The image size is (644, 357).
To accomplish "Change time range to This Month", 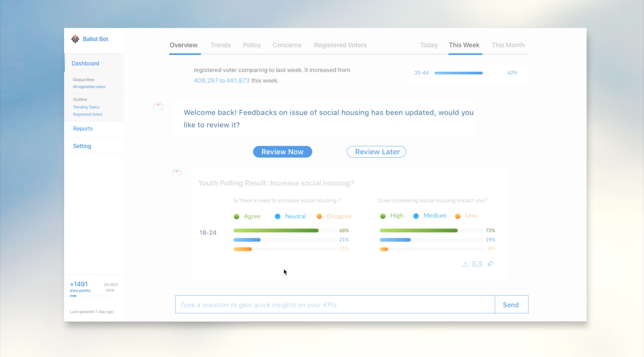I will (x=508, y=45).
